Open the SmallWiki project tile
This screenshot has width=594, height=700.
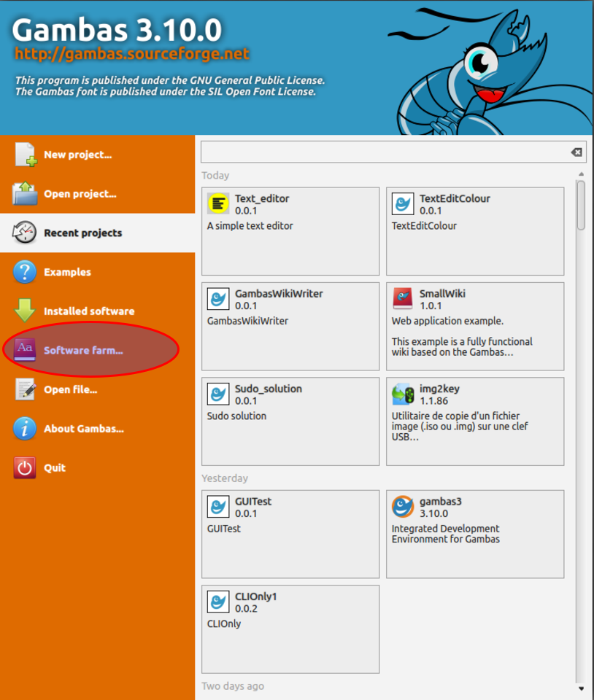point(475,326)
